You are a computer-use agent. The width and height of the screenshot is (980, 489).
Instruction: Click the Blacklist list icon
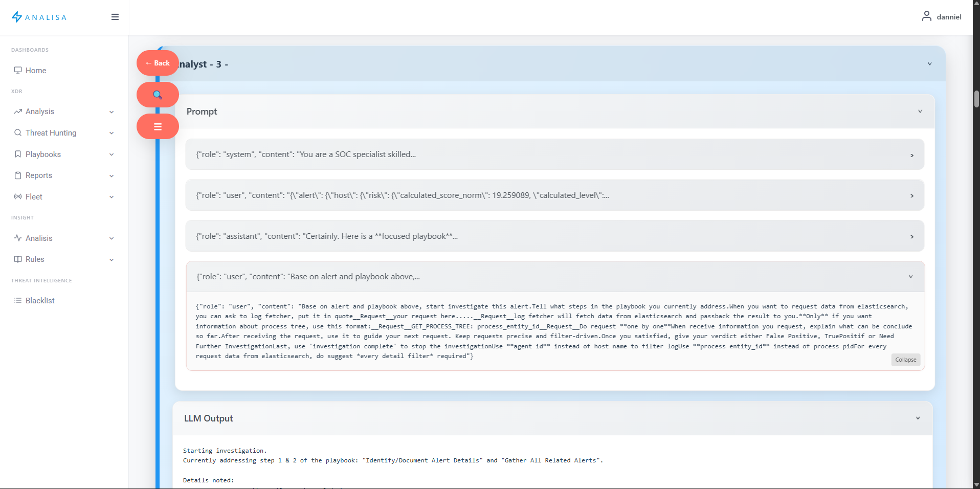[18, 301]
